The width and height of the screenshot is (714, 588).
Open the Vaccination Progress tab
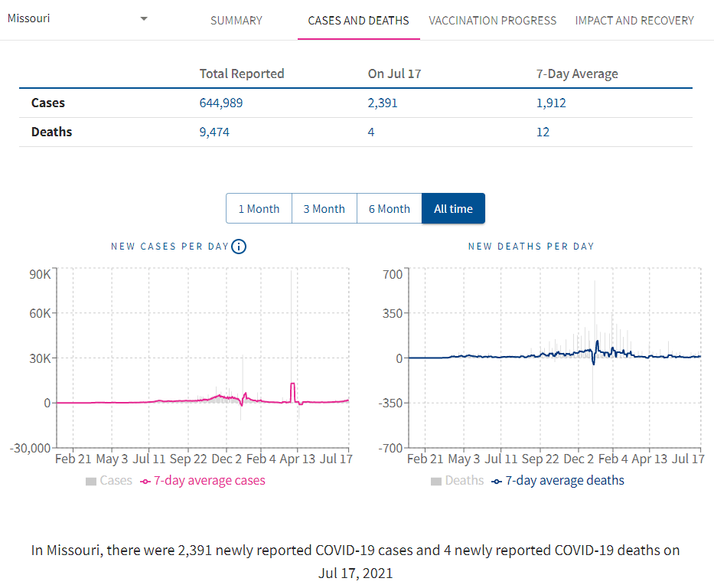492,21
